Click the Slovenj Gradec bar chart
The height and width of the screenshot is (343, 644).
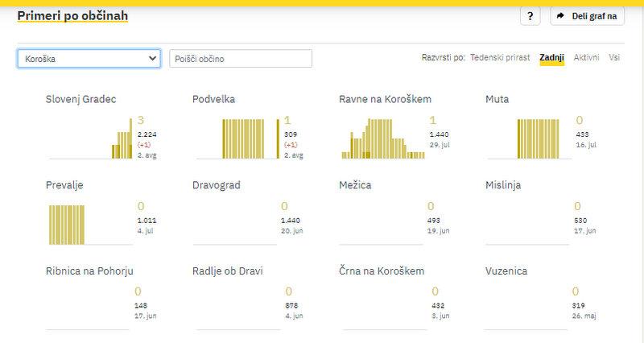click(121, 138)
